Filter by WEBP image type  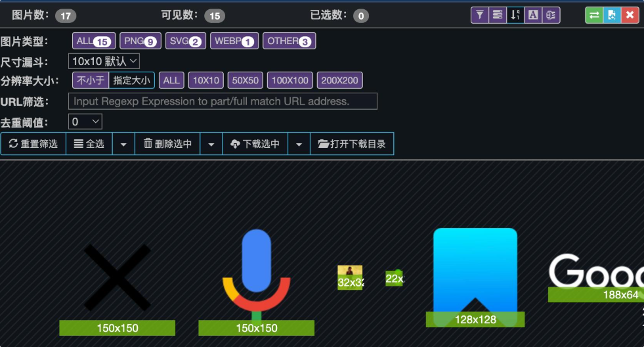[234, 41]
